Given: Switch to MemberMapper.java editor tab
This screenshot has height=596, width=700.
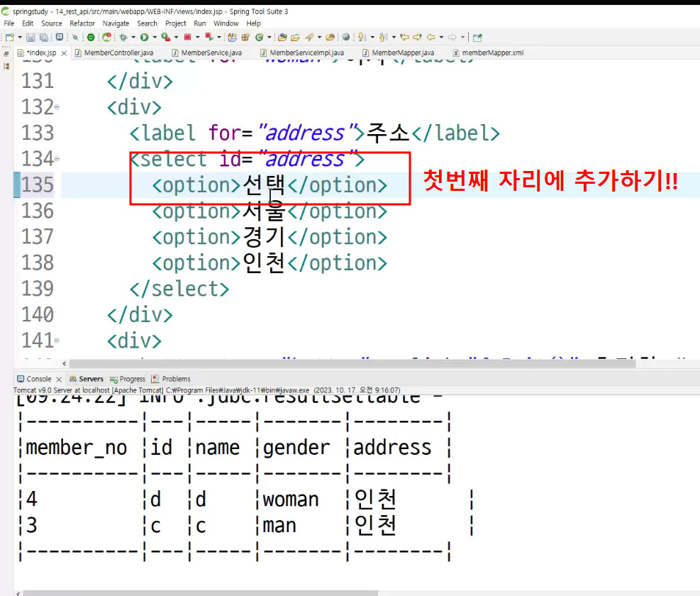Looking at the screenshot, I should (x=398, y=53).
